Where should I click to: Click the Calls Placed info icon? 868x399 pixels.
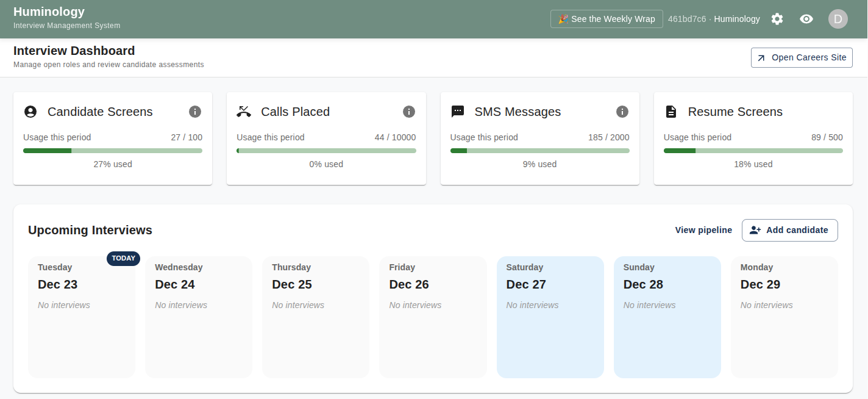[x=409, y=112]
